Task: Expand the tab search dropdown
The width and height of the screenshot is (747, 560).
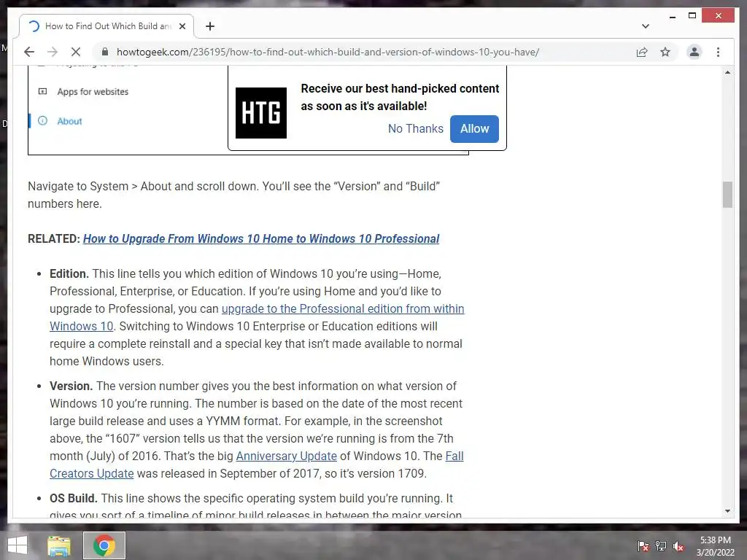Action: [x=646, y=26]
